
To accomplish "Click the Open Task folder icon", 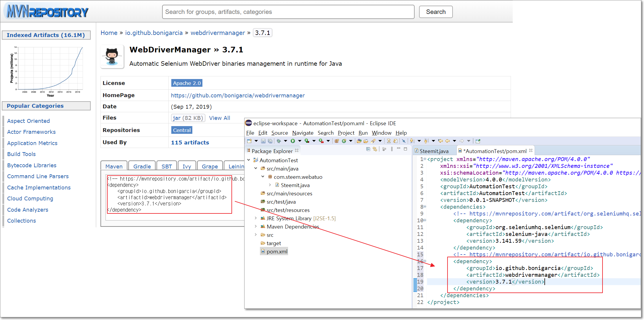I will pos(366,141).
